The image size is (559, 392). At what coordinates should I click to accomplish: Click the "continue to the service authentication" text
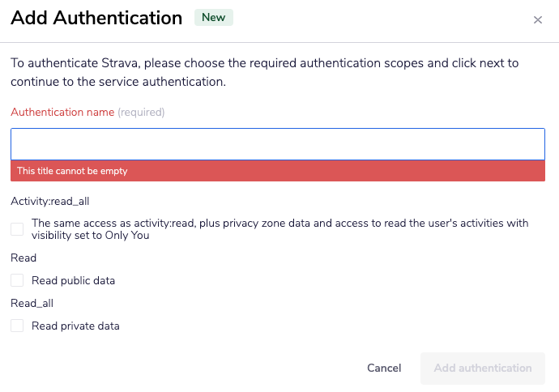117,82
